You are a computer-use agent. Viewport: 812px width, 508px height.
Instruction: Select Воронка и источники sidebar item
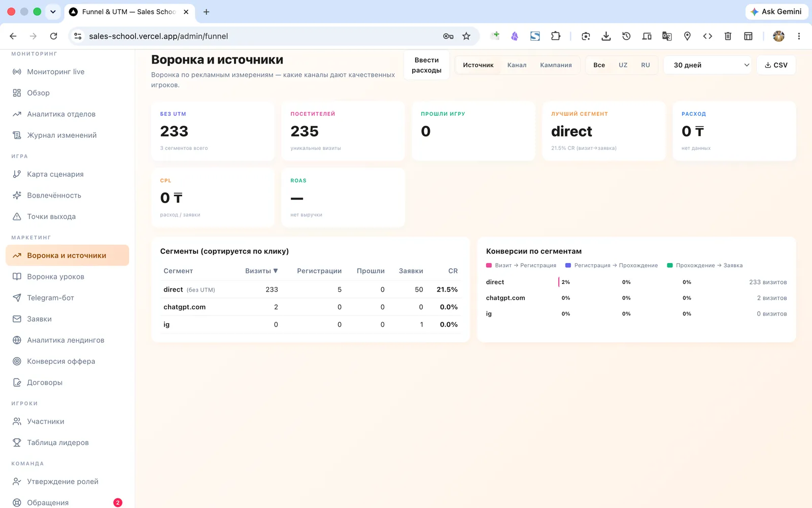[67, 256]
